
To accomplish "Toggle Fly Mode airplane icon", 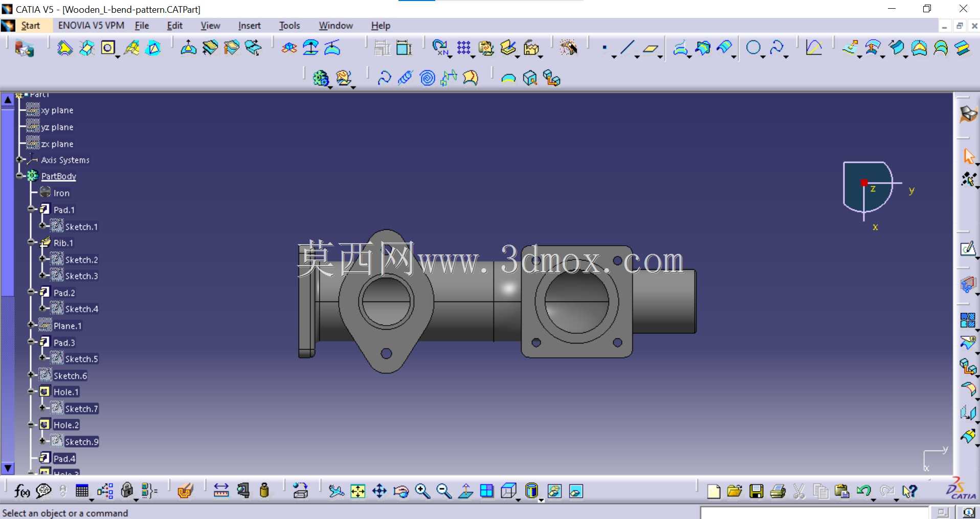I will coord(336,491).
